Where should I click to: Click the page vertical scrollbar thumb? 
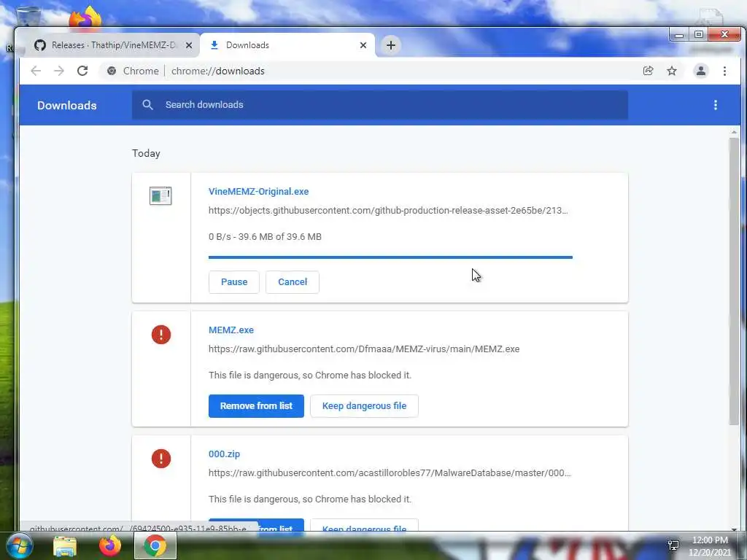point(734,281)
